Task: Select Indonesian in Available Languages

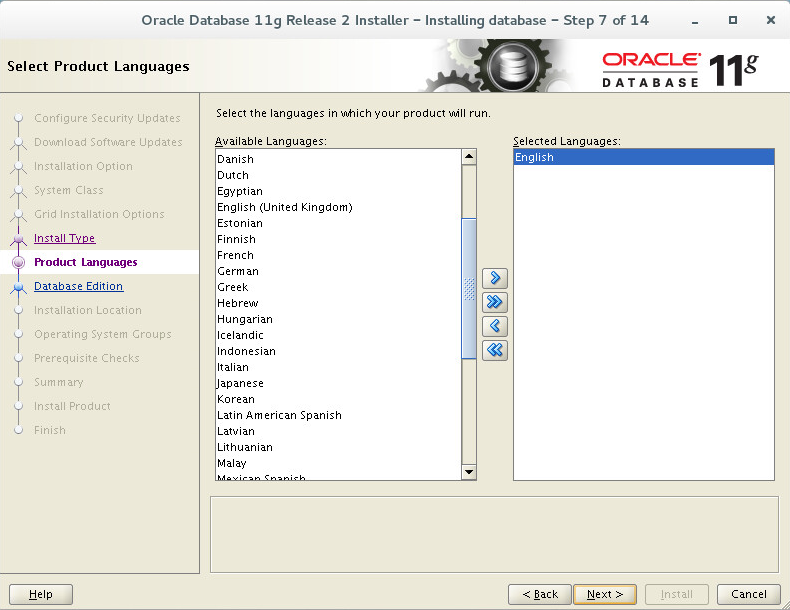Action: (338, 351)
